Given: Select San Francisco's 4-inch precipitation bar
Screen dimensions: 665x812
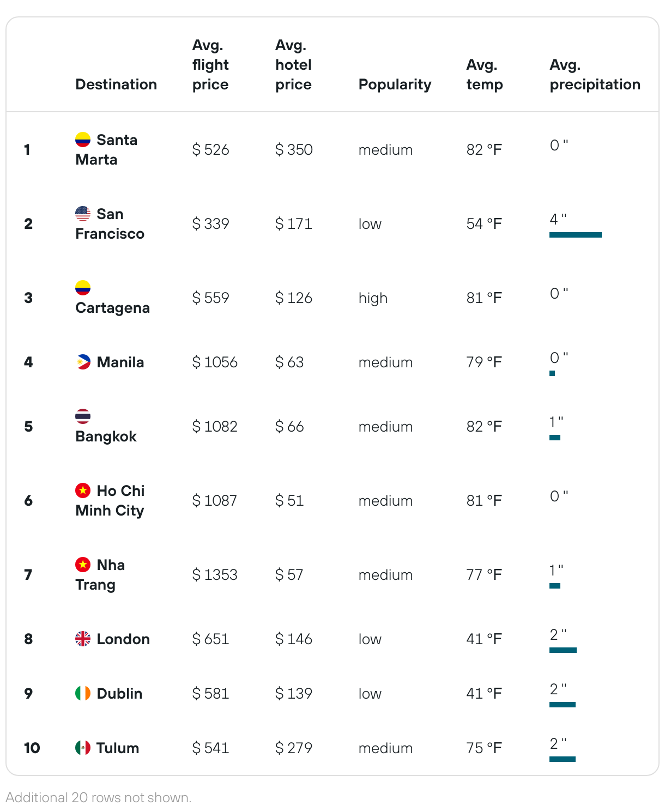Looking at the screenshot, I should click(576, 235).
